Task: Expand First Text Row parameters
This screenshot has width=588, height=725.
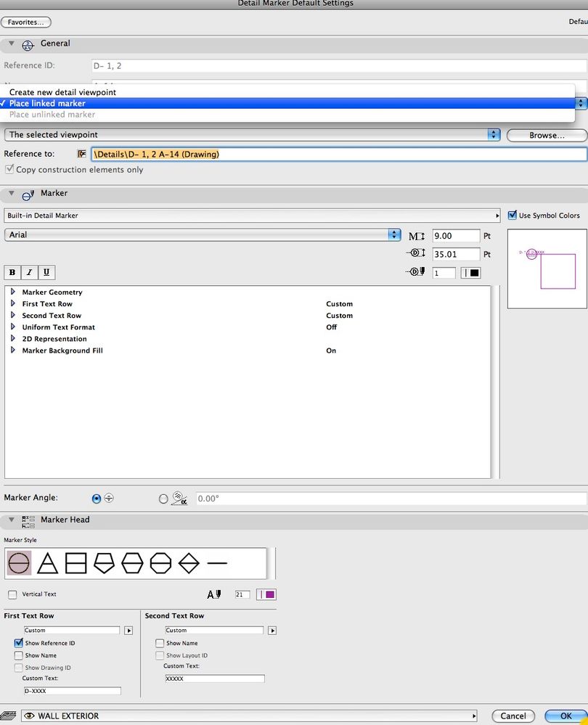Action: coord(13,303)
